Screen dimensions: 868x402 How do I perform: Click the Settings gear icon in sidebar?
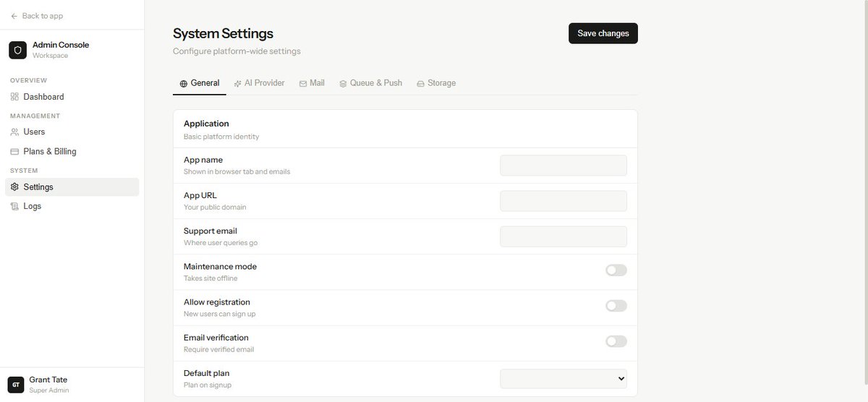pos(14,187)
